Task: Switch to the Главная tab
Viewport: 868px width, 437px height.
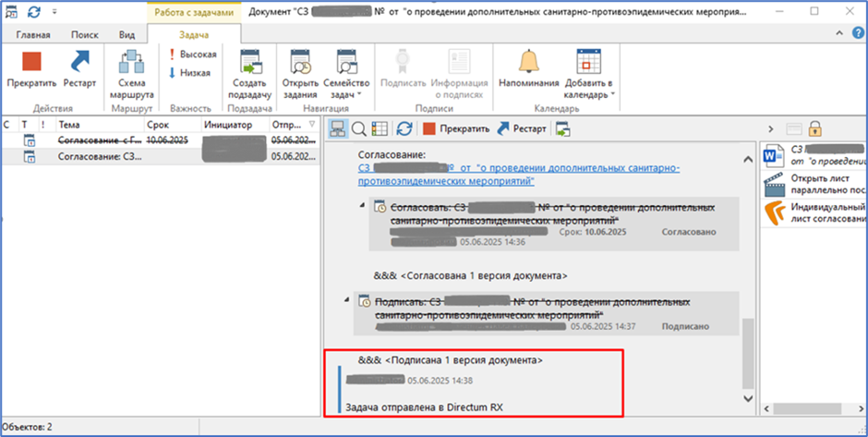Action: tap(32, 34)
